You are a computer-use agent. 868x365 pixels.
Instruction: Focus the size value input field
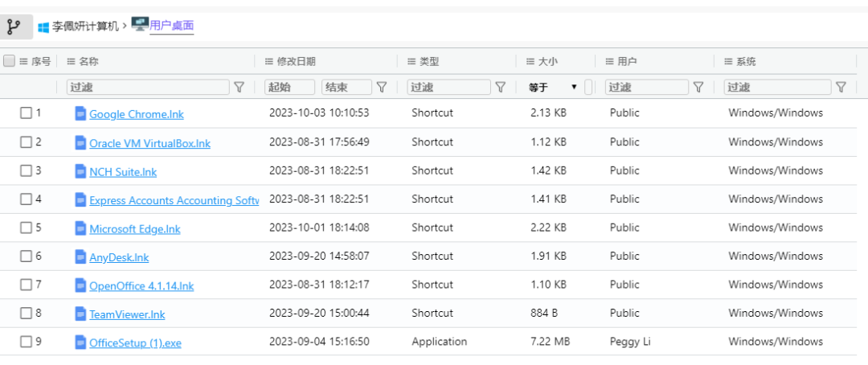click(x=588, y=87)
